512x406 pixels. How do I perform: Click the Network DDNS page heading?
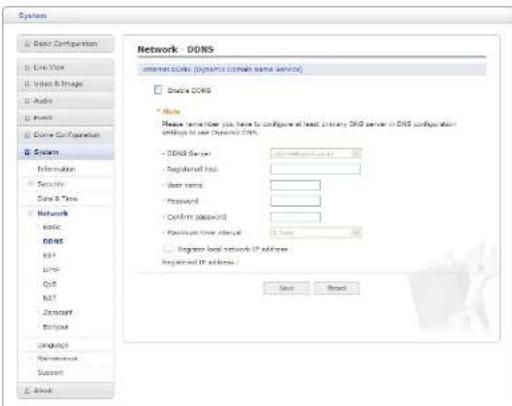tap(176, 49)
